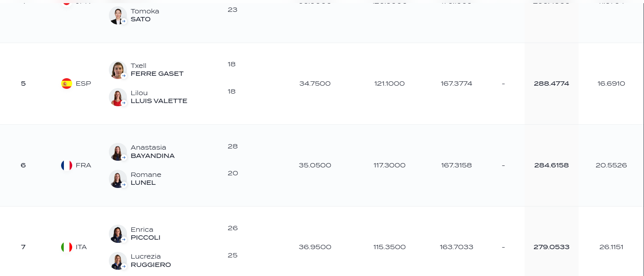Click Lilou Lluis Valette's athlete avatar
This screenshot has width=644, height=276.
point(118,97)
